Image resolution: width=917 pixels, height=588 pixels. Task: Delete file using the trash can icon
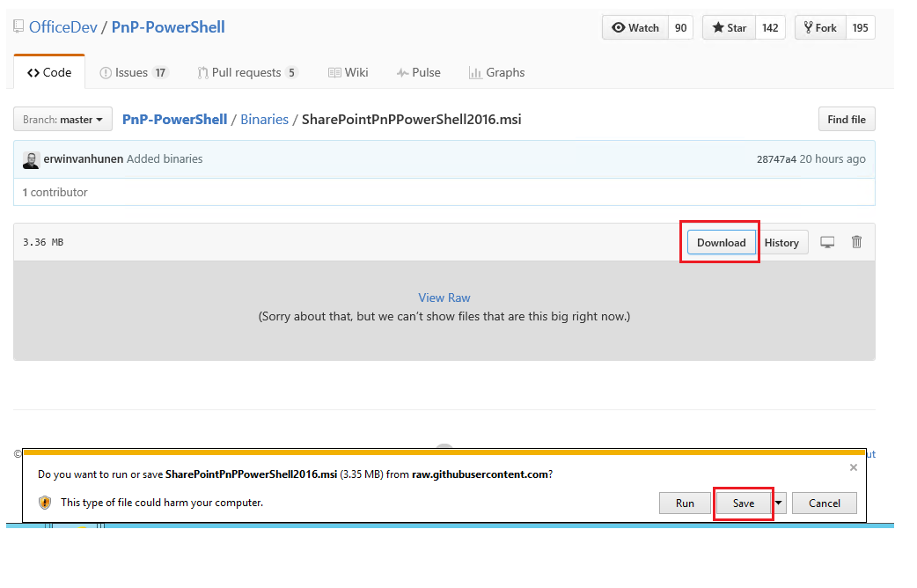click(x=856, y=242)
